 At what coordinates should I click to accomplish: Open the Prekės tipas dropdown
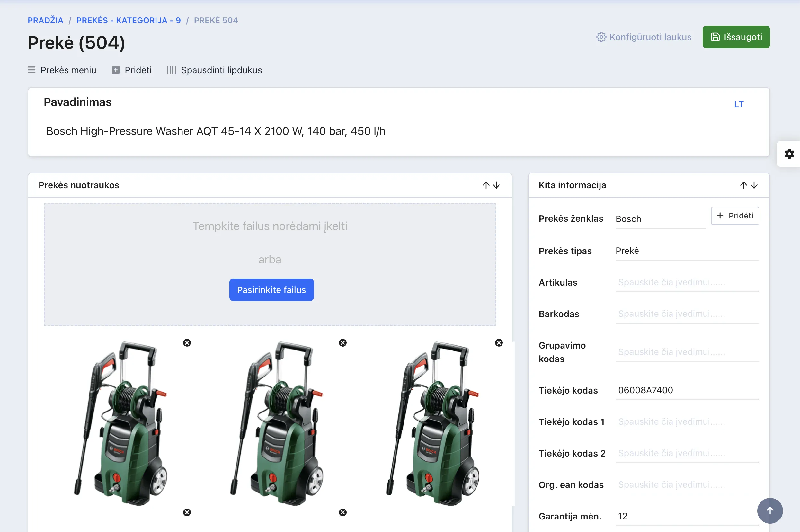click(687, 251)
